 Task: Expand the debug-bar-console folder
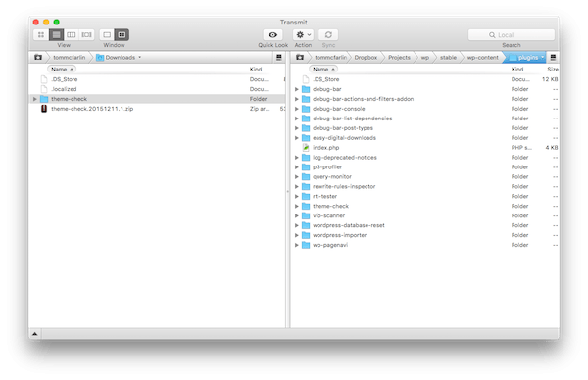tap(297, 109)
